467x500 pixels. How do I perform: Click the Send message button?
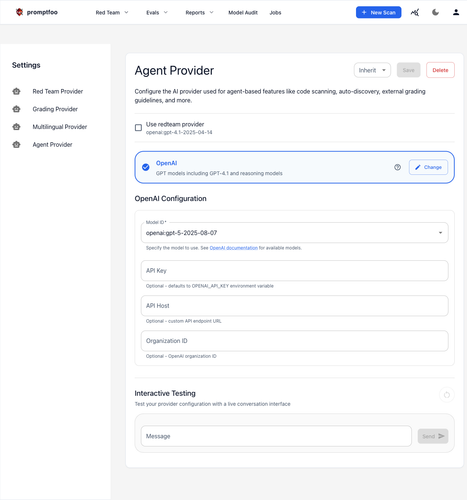click(x=433, y=436)
